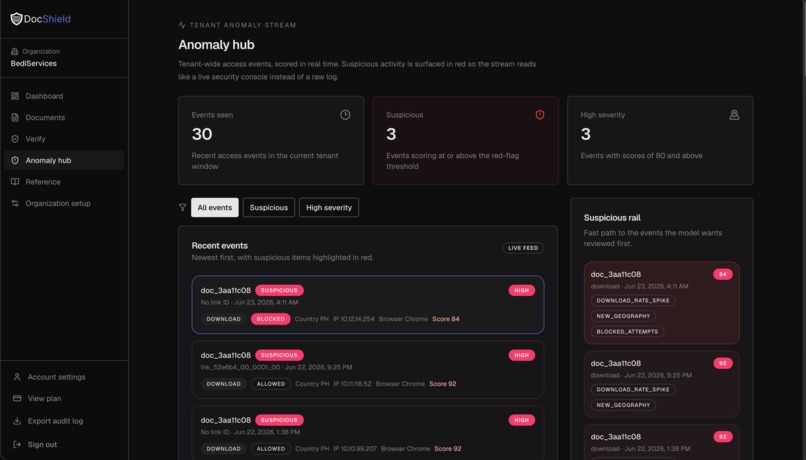Go to the Verify page
This screenshot has width=806, height=460.
pyautogui.click(x=64, y=139)
